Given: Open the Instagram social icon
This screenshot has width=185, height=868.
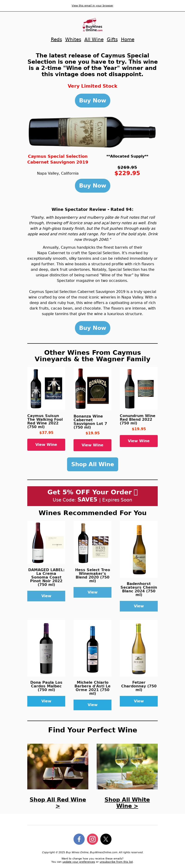Looking at the screenshot, I should (92, 839).
